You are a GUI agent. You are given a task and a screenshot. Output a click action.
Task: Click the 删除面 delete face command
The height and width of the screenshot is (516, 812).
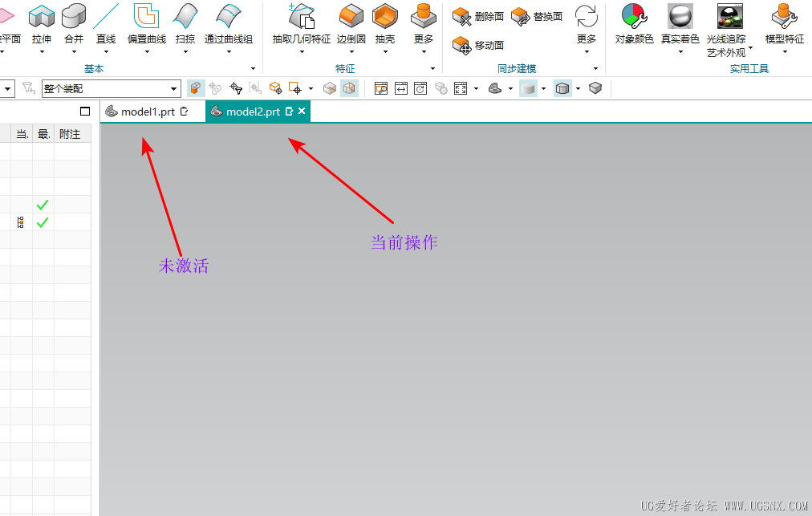477,17
